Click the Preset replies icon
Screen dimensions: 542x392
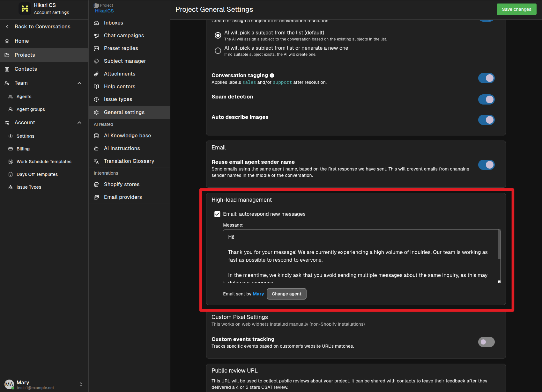pyautogui.click(x=96, y=48)
